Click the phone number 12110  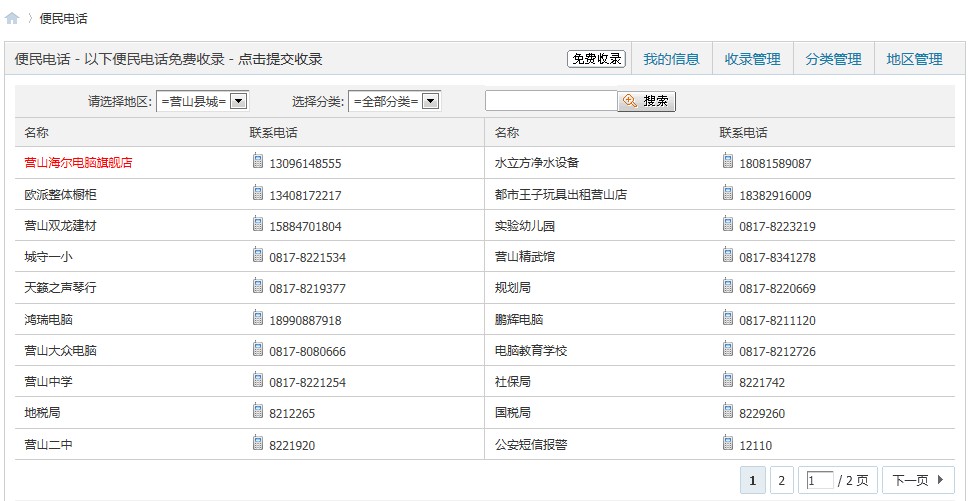(x=755, y=445)
